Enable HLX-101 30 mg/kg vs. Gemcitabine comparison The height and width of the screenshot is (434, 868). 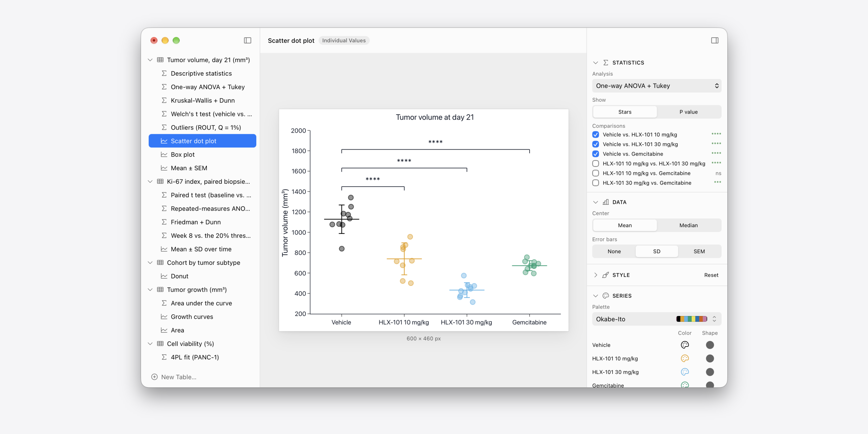click(595, 183)
